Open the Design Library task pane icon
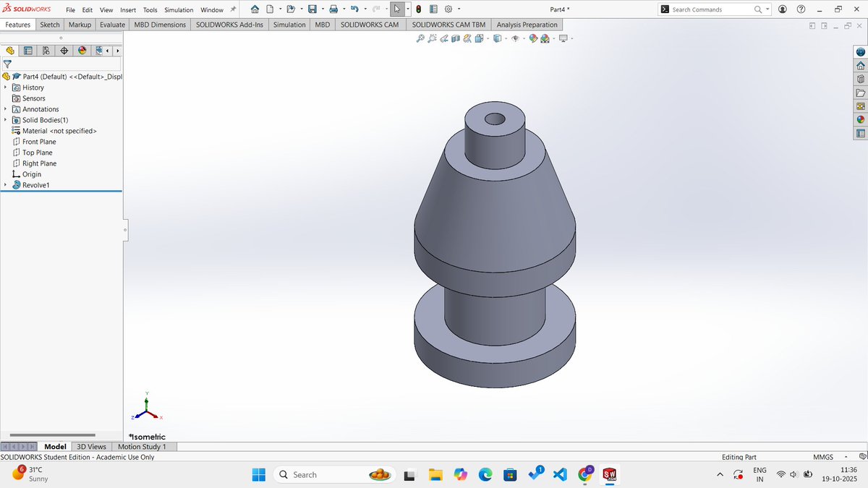868x488 pixels. [x=860, y=80]
